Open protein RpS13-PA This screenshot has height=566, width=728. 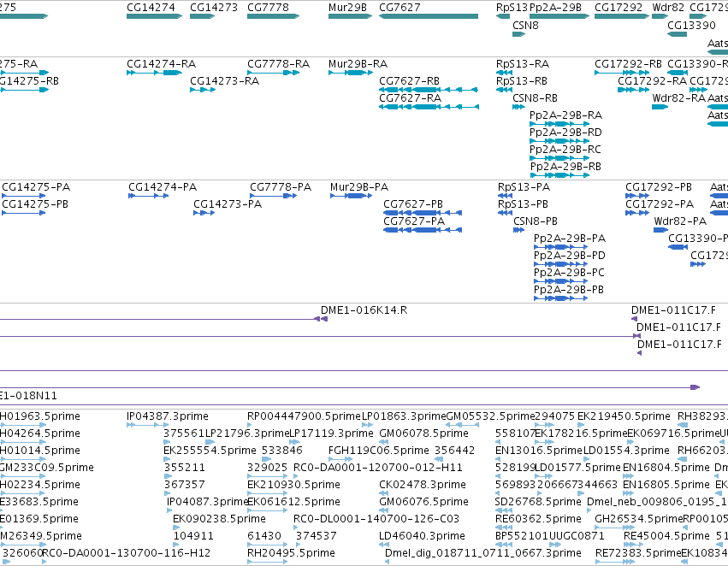pyautogui.click(x=524, y=187)
